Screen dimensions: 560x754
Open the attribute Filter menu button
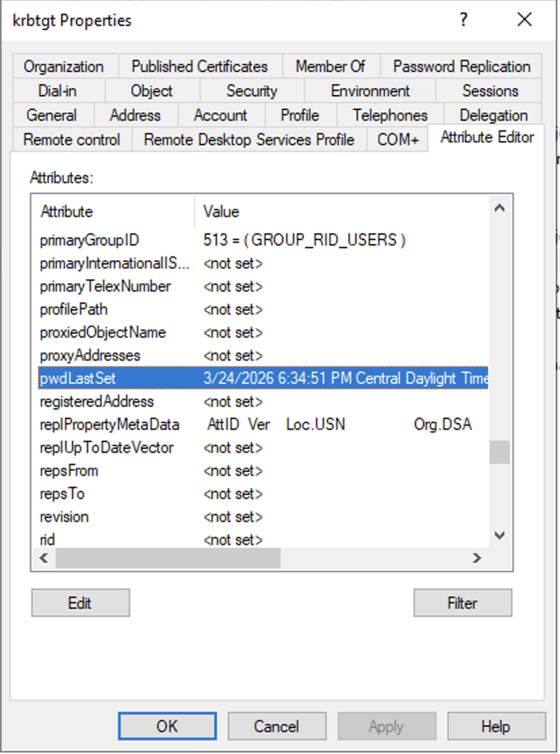pyautogui.click(x=463, y=603)
